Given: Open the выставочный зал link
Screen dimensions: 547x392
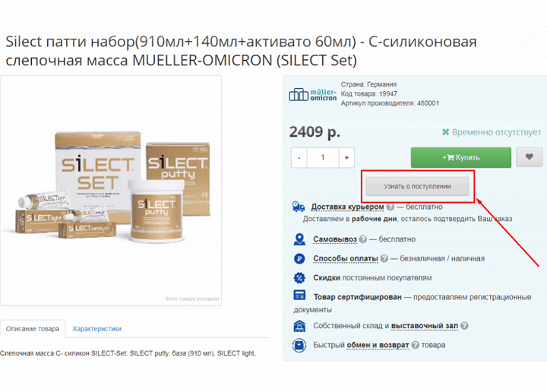Looking at the screenshot, I should click(424, 326).
